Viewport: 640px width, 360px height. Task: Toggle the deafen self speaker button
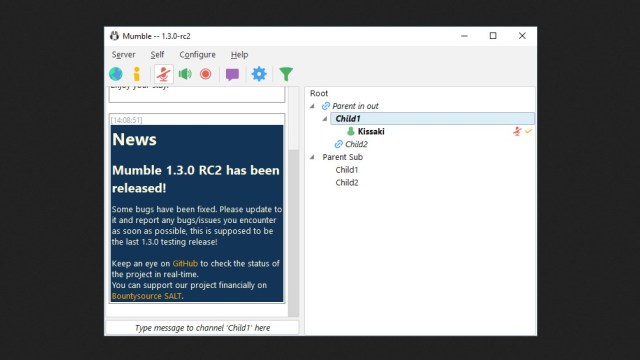[x=185, y=74]
